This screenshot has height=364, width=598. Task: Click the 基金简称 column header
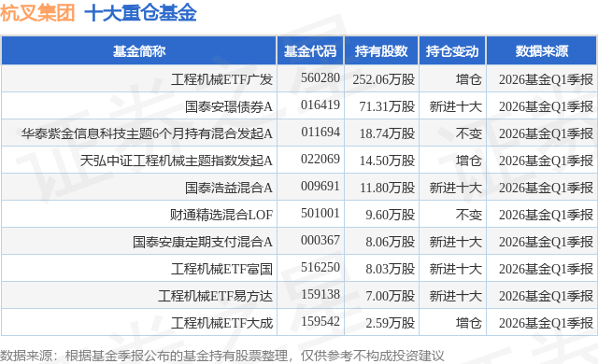click(x=139, y=50)
